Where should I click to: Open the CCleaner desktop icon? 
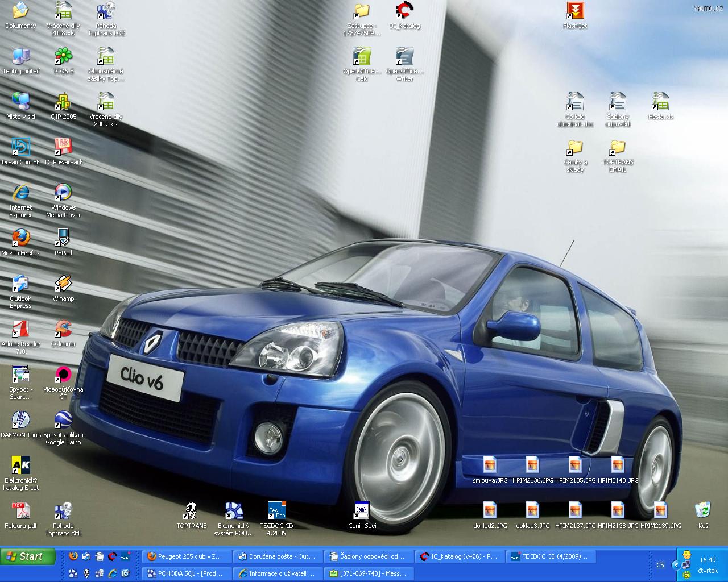tap(63, 330)
